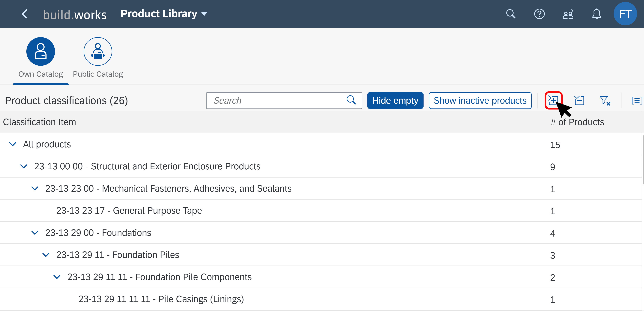Collapse the All products node
Screen dimensions: 644x311
[x=12, y=144]
